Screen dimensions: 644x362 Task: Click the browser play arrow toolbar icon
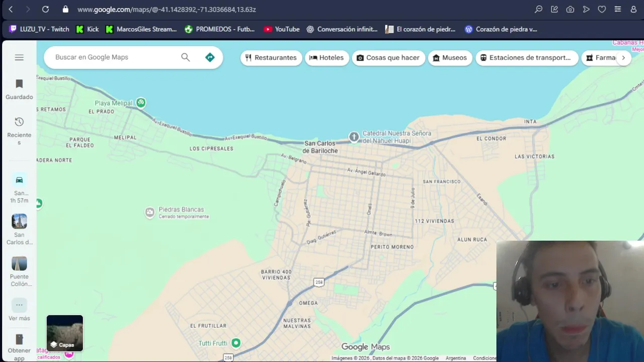[586, 9]
